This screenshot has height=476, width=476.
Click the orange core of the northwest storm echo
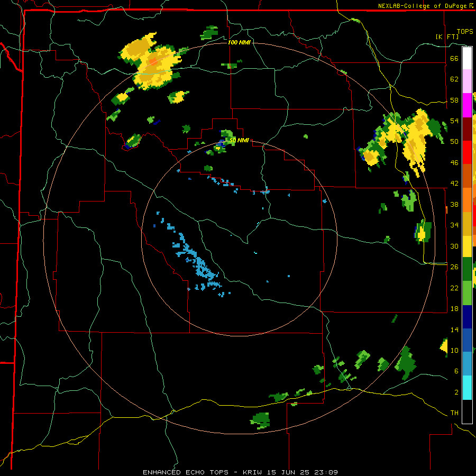click(153, 61)
